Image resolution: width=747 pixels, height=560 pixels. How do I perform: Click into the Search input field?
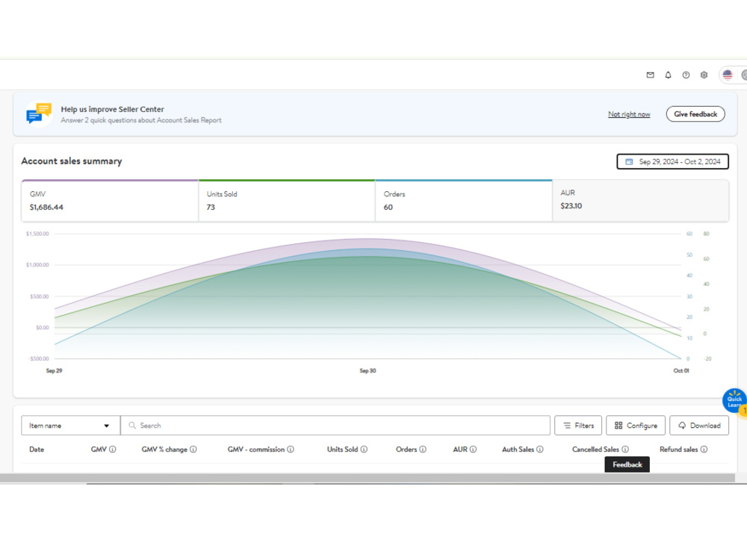[x=335, y=426]
